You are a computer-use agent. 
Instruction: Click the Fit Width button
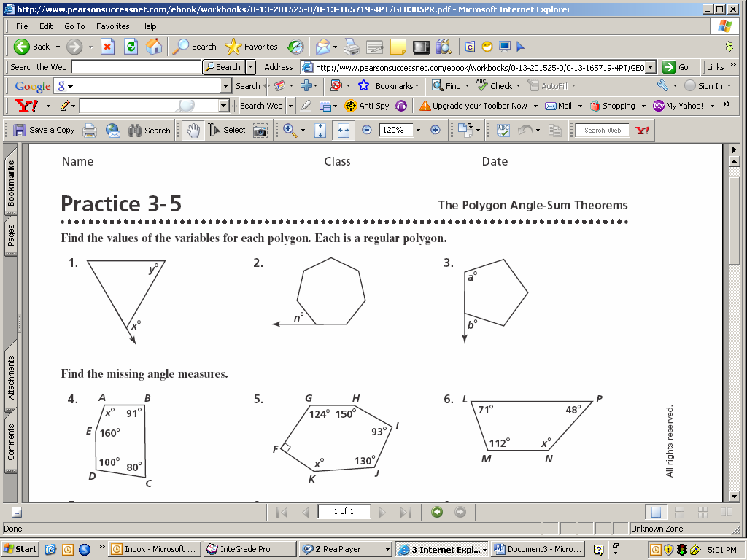coord(344,131)
